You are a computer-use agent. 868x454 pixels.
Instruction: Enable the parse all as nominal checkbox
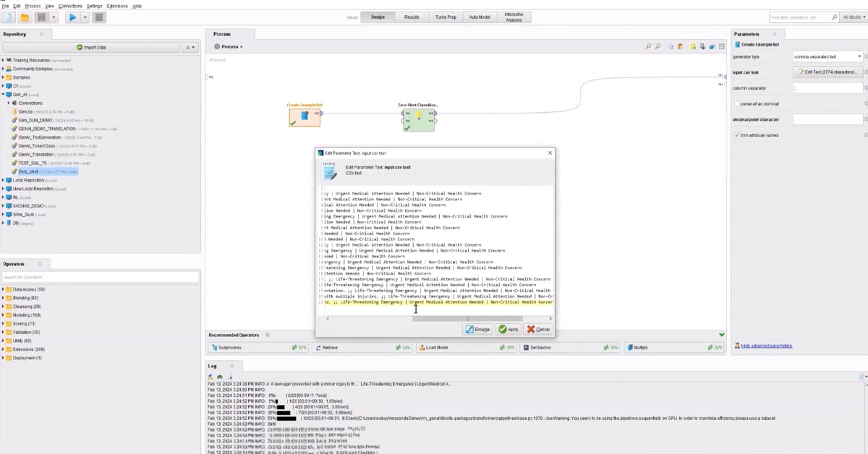click(x=736, y=103)
